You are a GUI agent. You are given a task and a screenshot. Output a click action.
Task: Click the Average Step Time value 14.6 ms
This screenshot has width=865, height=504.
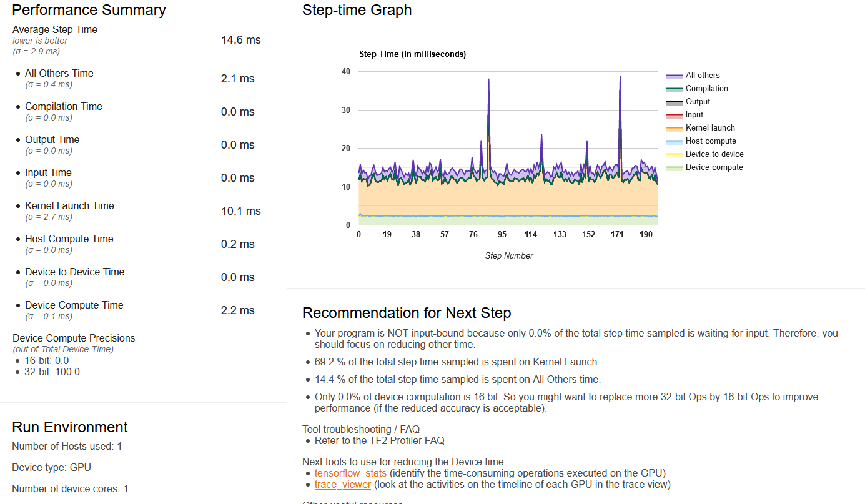point(241,40)
